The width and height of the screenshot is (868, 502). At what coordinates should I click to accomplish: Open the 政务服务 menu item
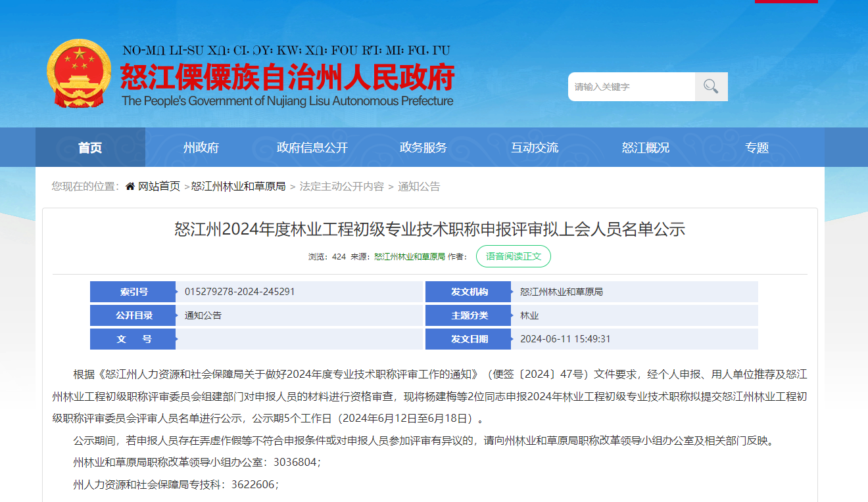coord(423,148)
